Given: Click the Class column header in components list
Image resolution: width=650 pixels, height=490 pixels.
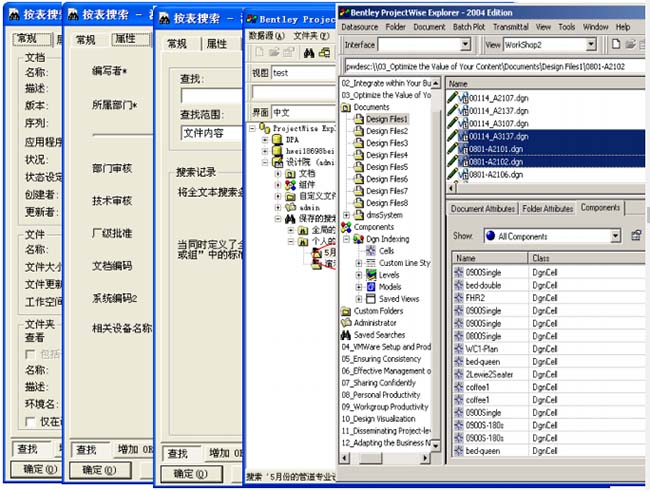Looking at the screenshot, I should pos(587,258).
